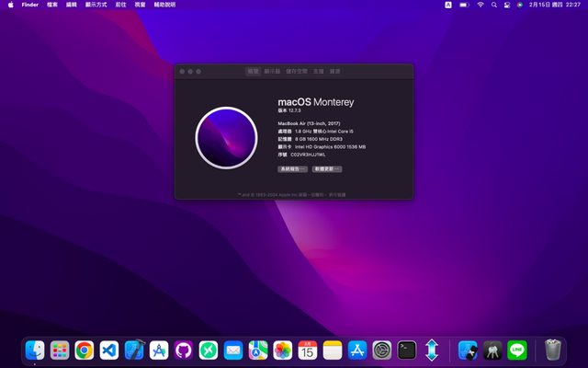Launch Google Chrome from the Dock
This screenshot has height=368, width=588.
click(x=85, y=350)
